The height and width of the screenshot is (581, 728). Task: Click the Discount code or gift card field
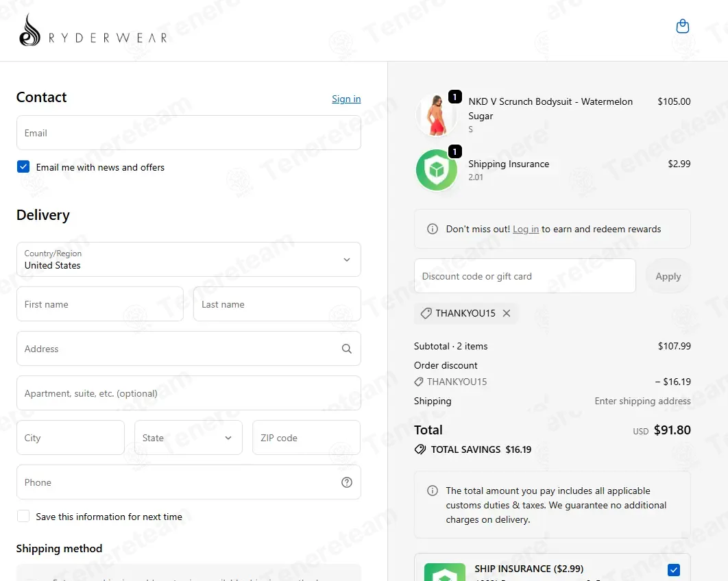click(x=524, y=276)
